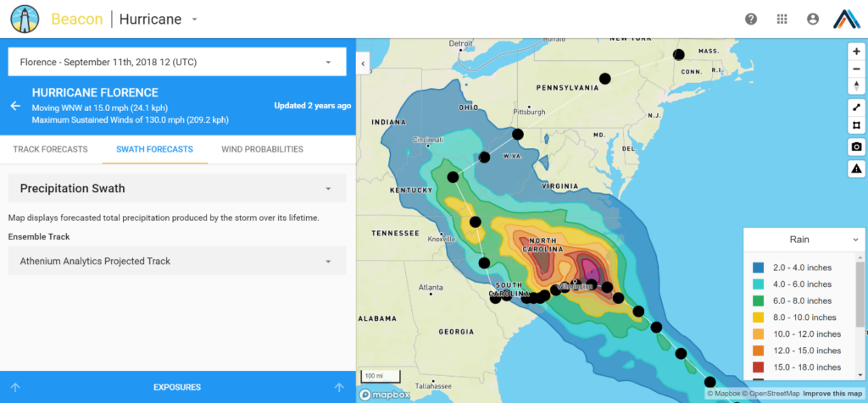Zoom in on the map
This screenshot has height=403, width=868.
coord(856,51)
